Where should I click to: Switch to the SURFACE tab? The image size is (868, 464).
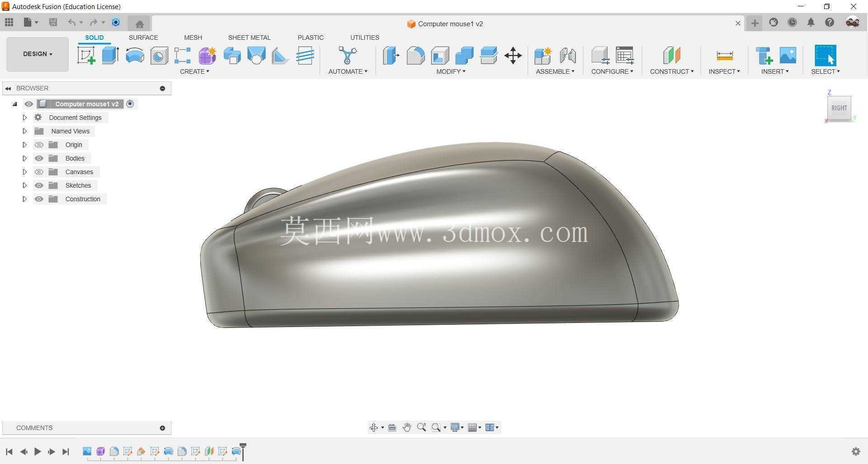(x=143, y=38)
